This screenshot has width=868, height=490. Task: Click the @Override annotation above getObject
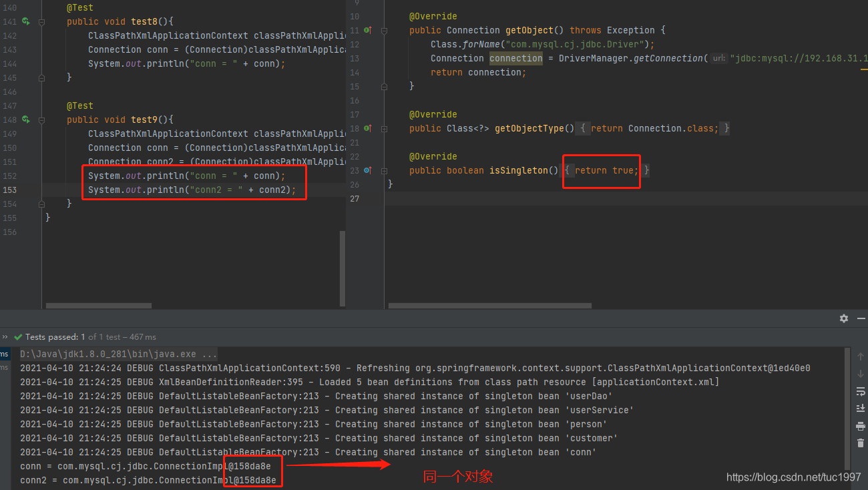[433, 16]
